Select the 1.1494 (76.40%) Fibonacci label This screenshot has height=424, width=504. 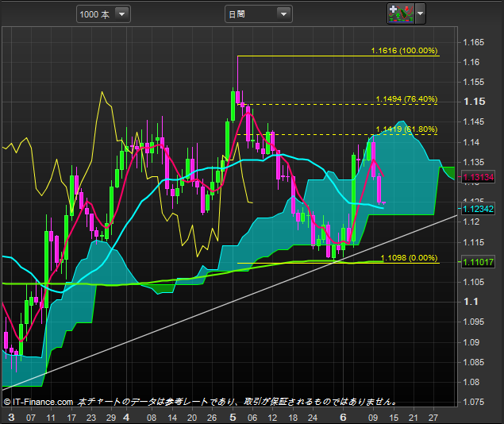[x=406, y=99]
